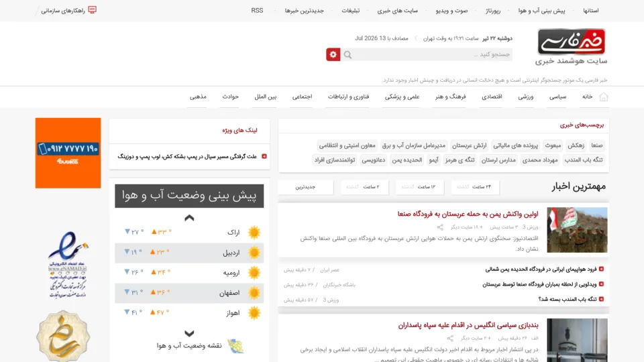644x362 pixels.
Task: Go to فرهنگ و هنر category
Action: tap(451, 97)
